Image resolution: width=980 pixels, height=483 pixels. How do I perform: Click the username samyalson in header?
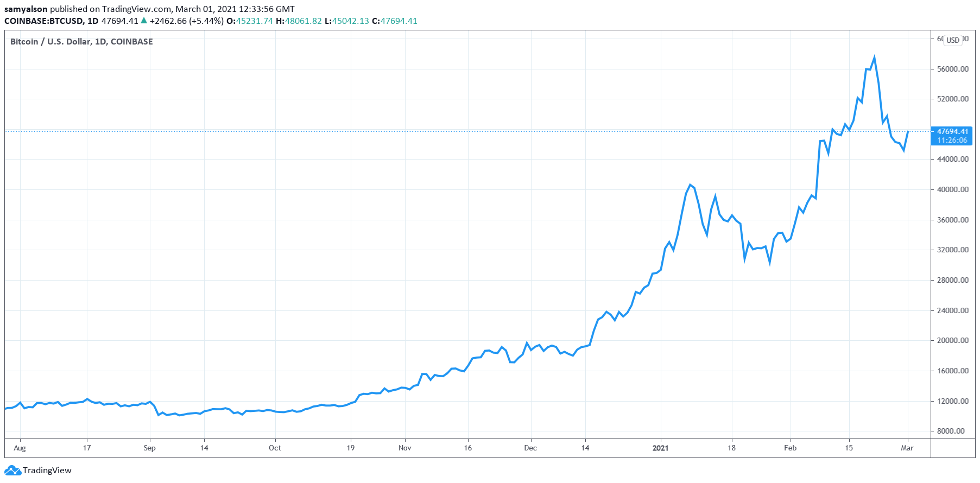tap(26, 9)
